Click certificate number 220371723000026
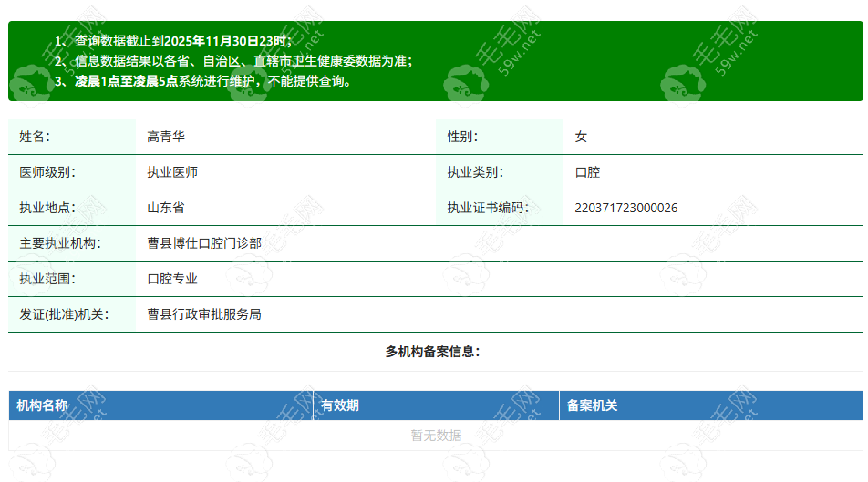The height and width of the screenshot is (482, 868). pos(626,208)
